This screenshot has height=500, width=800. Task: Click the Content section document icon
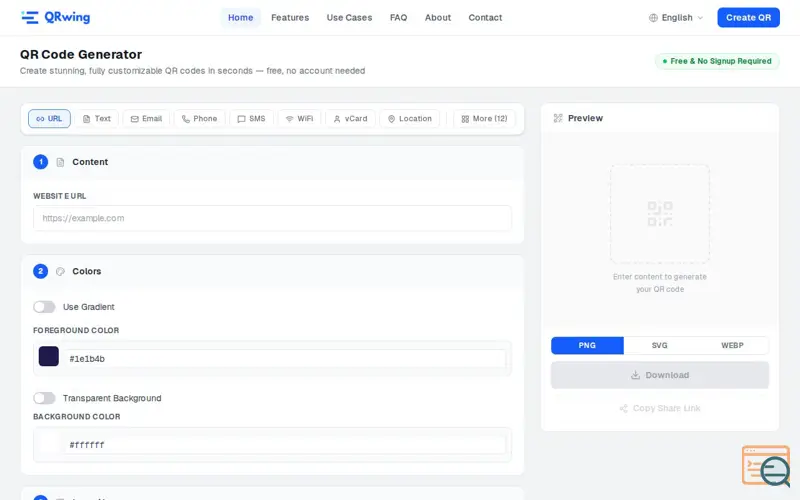60,162
